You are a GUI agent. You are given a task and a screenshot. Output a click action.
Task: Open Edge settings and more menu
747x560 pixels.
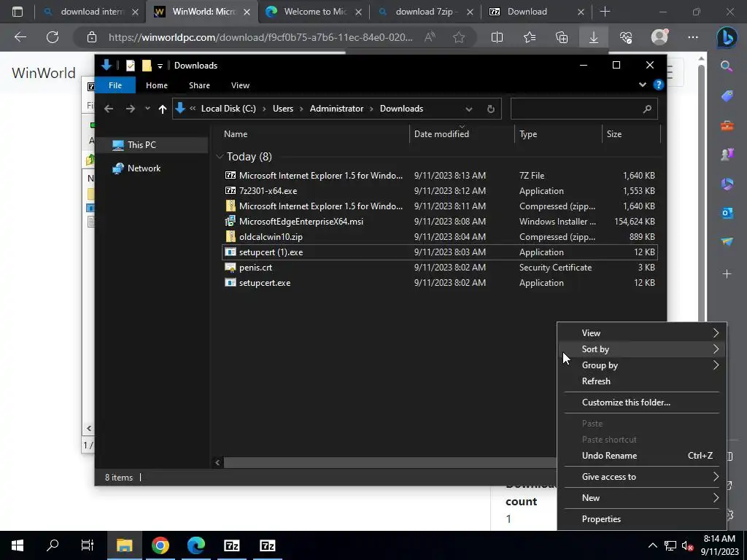click(693, 37)
